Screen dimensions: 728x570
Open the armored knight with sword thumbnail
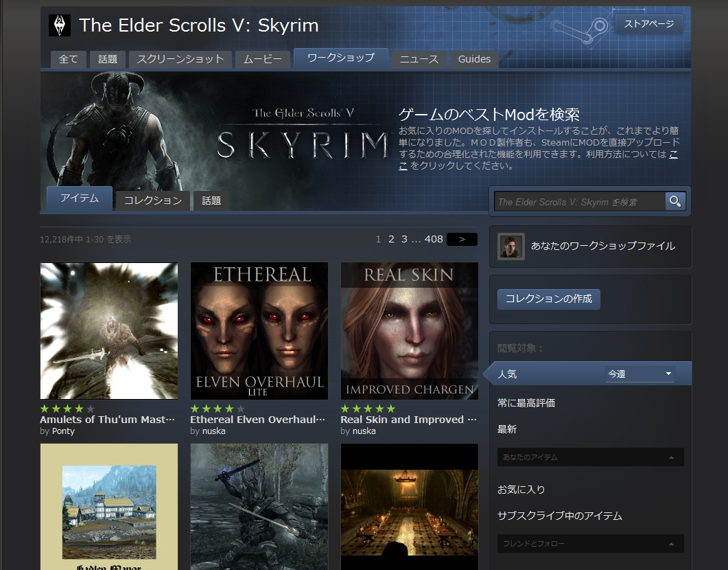(x=259, y=507)
